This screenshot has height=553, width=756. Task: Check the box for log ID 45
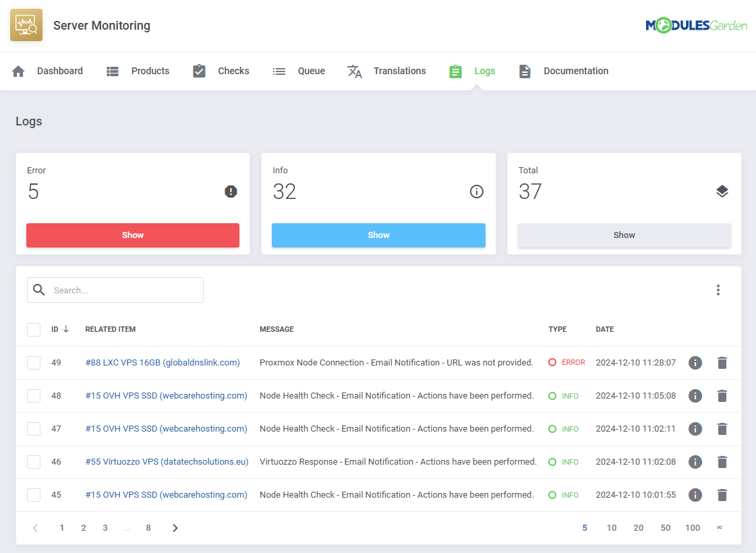(x=34, y=494)
